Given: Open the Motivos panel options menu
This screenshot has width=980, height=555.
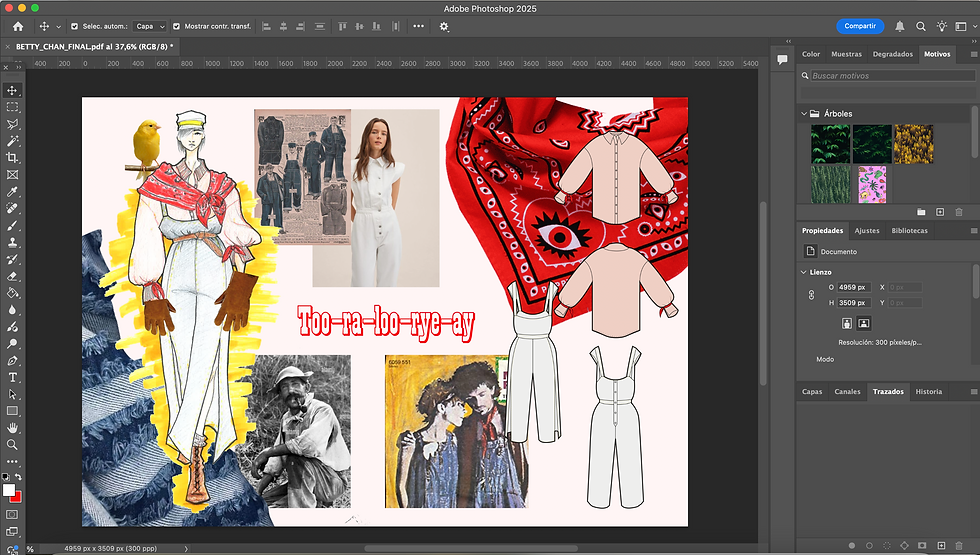Looking at the screenshot, I should (x=973, y=54).
